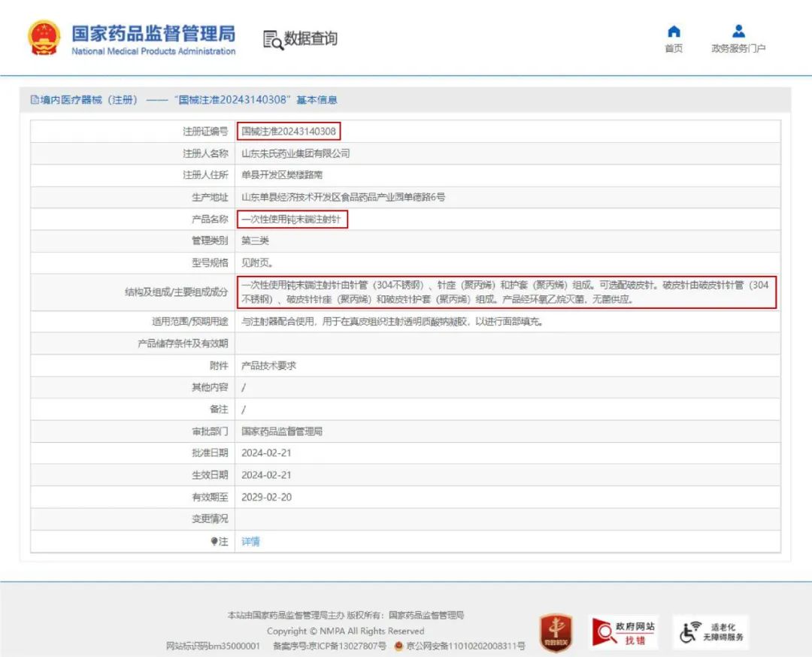This screenshot has height=657, width=812.
Task: Open the 详情 details link
Action: tap(250, 541)
